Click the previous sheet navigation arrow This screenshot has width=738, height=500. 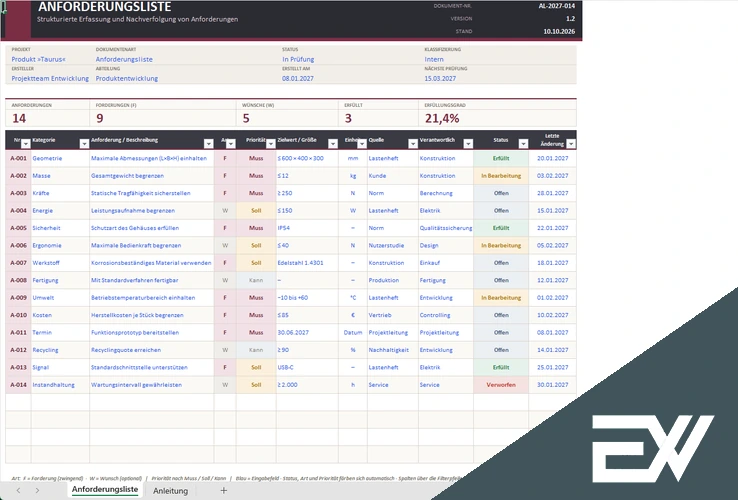point(18,490)
